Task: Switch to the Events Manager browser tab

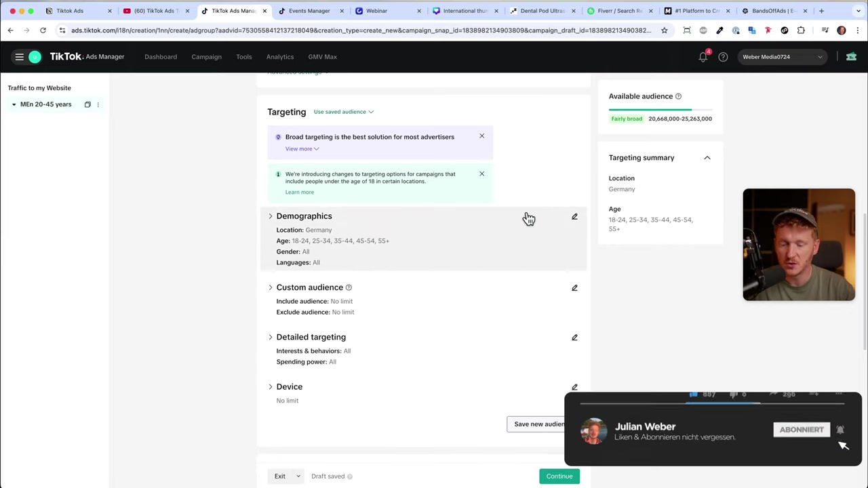Action: (309, 11)
